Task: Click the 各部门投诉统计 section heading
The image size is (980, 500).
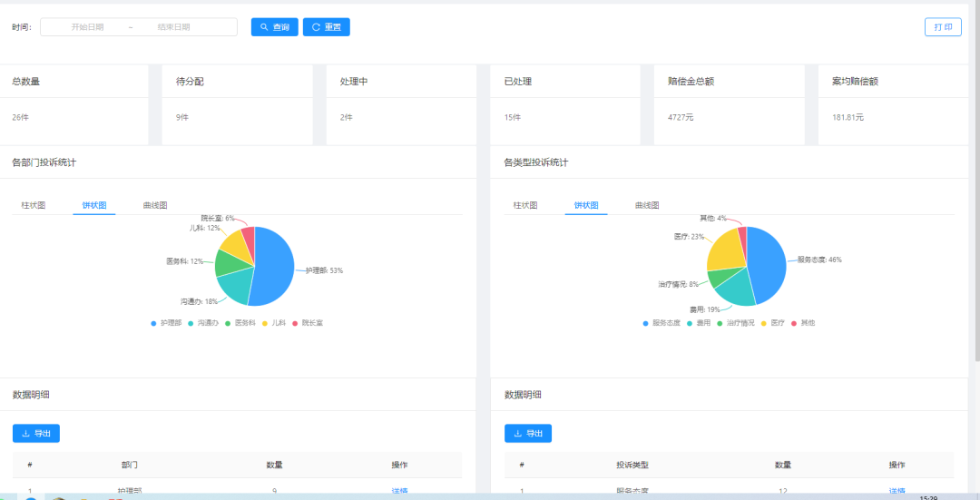Action: tap(44, 162)
